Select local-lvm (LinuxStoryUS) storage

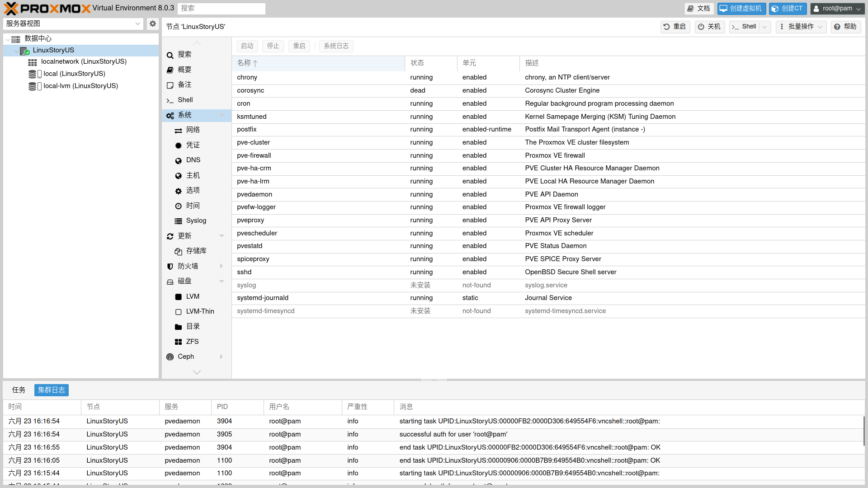[80, 86]
